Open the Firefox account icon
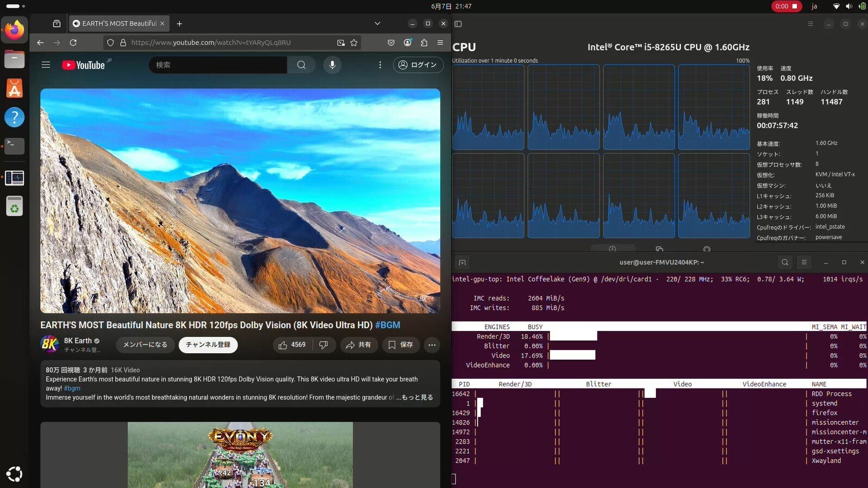Screen dimensions: 868x488 coord(407,42)
